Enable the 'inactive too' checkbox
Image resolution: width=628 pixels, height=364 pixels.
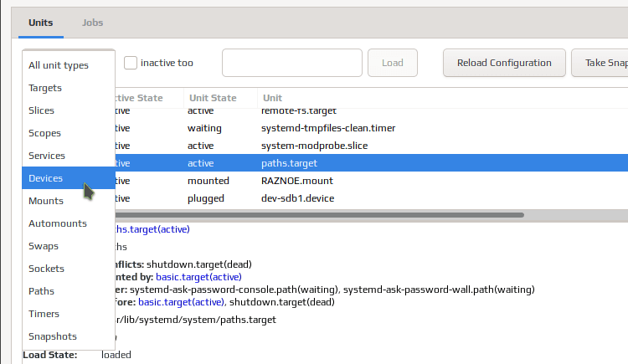pos(131,63)
